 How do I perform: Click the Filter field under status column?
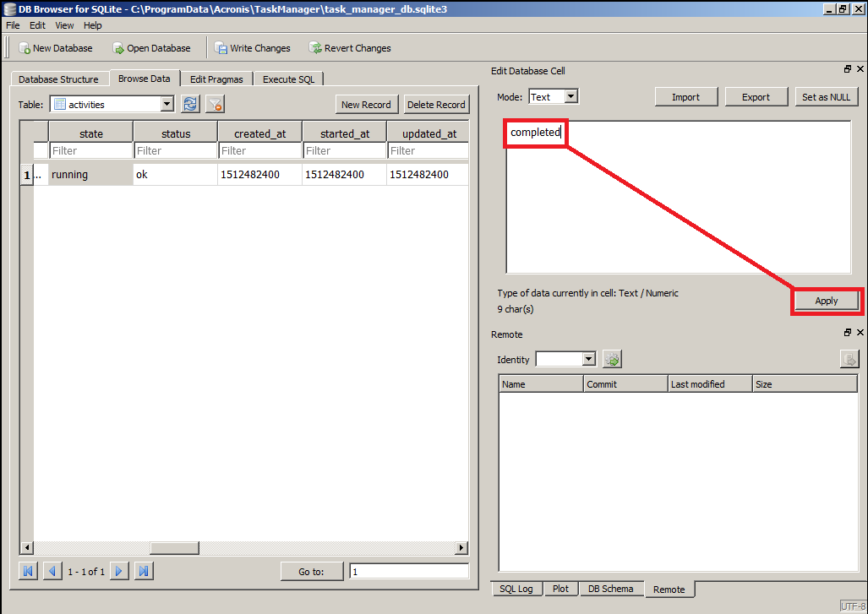(176, 150)
